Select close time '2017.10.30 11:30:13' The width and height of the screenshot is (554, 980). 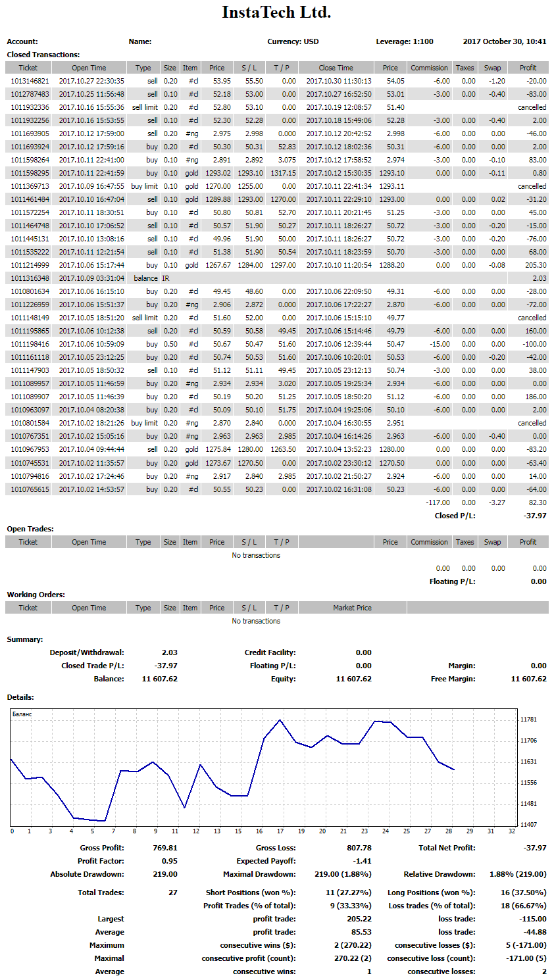tap(339, 81)
